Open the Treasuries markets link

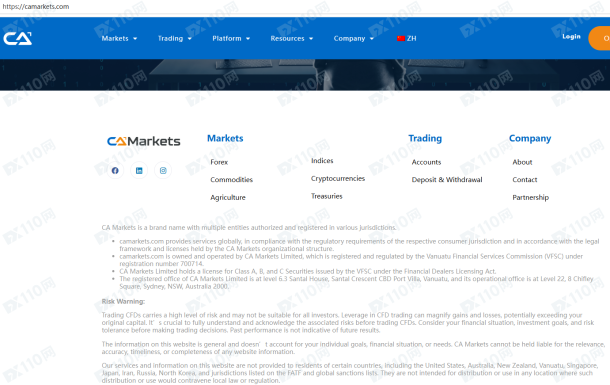326,196
